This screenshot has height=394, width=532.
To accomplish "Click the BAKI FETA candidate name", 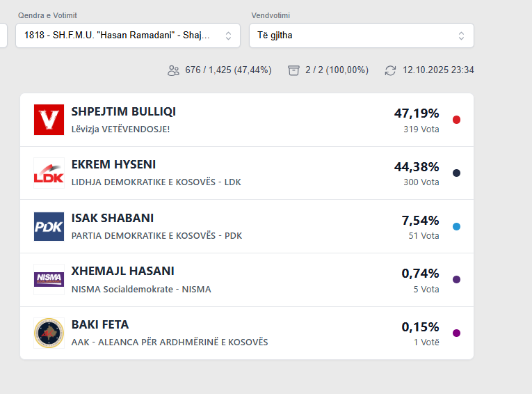I will 100,325.
